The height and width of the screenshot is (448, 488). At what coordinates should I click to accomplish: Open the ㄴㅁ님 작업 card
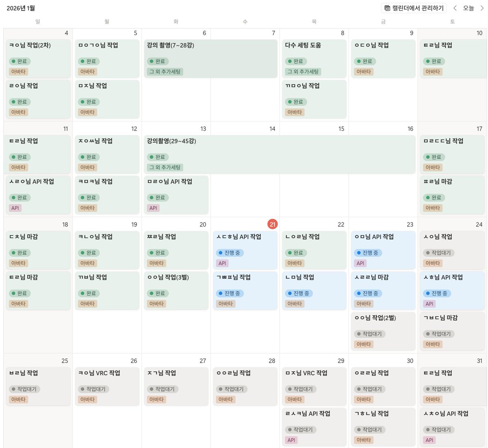tap(314, 291)
